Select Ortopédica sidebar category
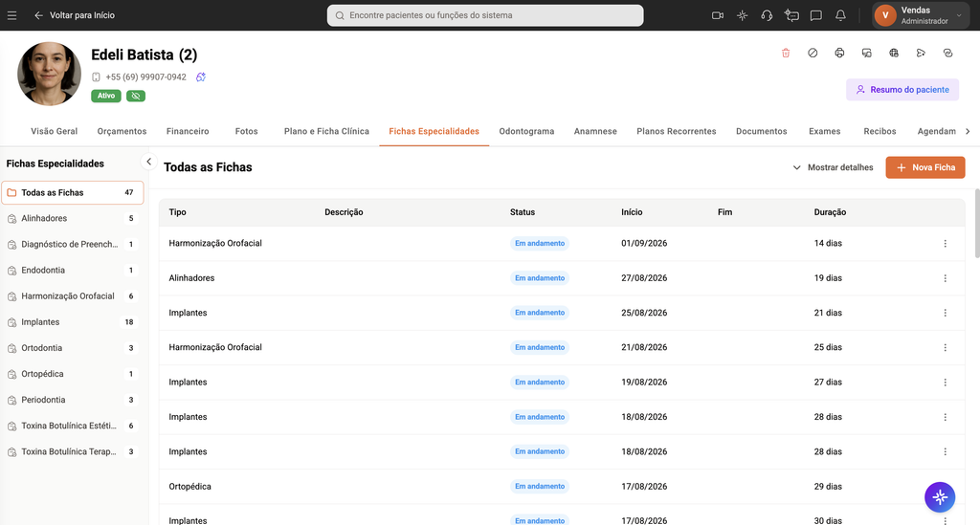 tap(73, 374)
